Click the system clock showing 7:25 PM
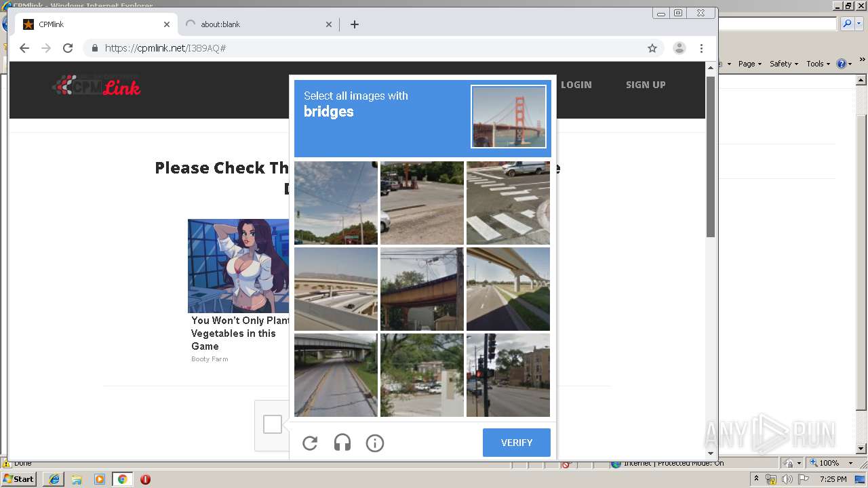The width and height of the screenshot is (868, 488). [833, 479]
